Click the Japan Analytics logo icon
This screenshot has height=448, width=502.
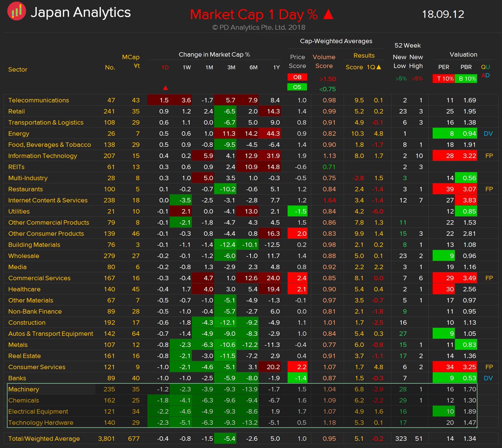point(16,13)
